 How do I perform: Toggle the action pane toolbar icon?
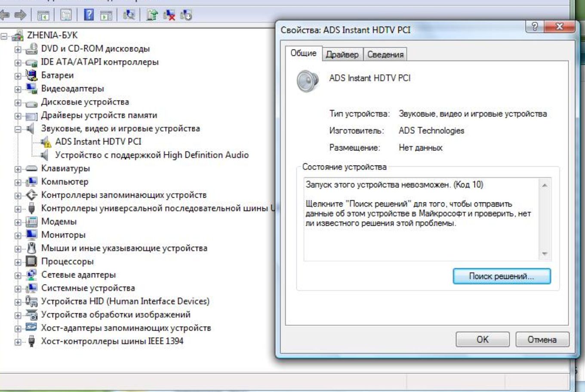(x=106, y=15)
